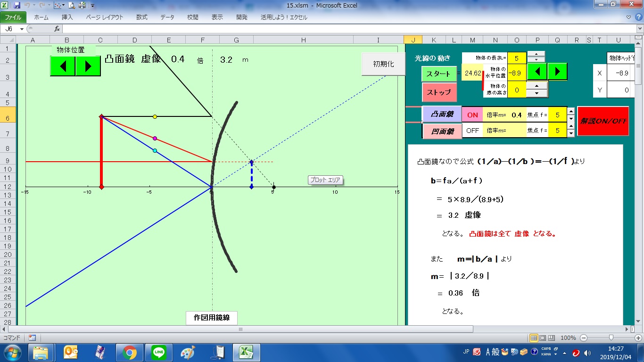This screenshot has width=644, height=362.
Task: Decrease convex mirror focal f spinner down
Action: point(571,118)
